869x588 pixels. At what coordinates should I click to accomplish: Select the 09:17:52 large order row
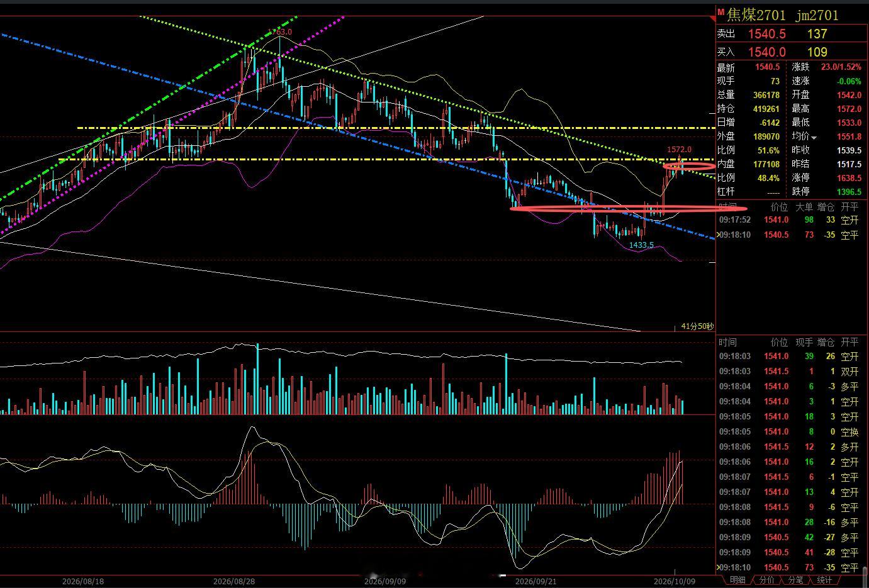[x=792, y=219]
